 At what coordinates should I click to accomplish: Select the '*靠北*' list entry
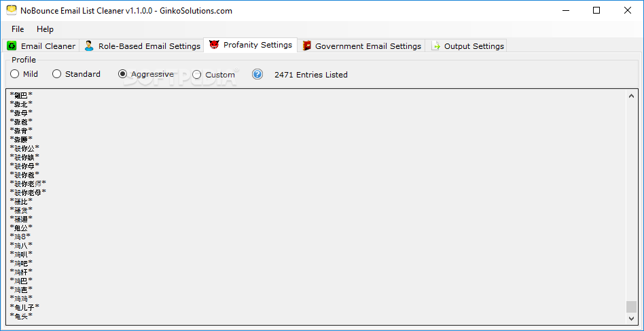pos(21,103)
